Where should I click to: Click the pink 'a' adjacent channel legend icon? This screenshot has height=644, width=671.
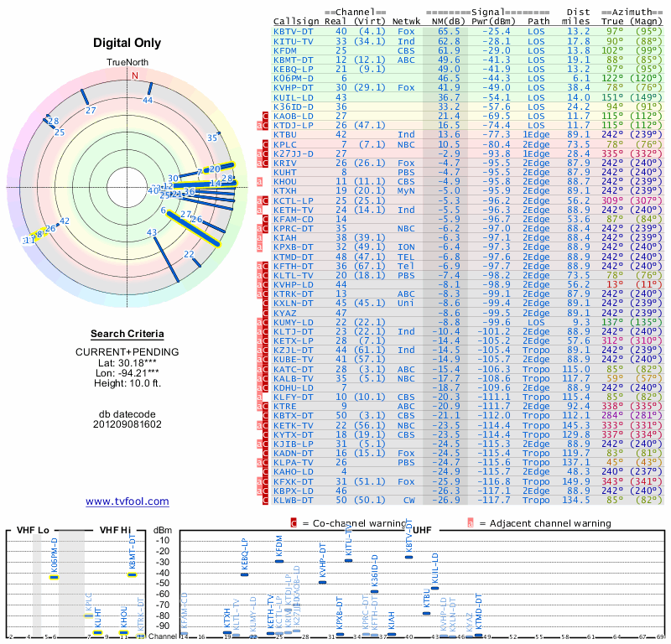pyautogui.click(x=471, y=523)
